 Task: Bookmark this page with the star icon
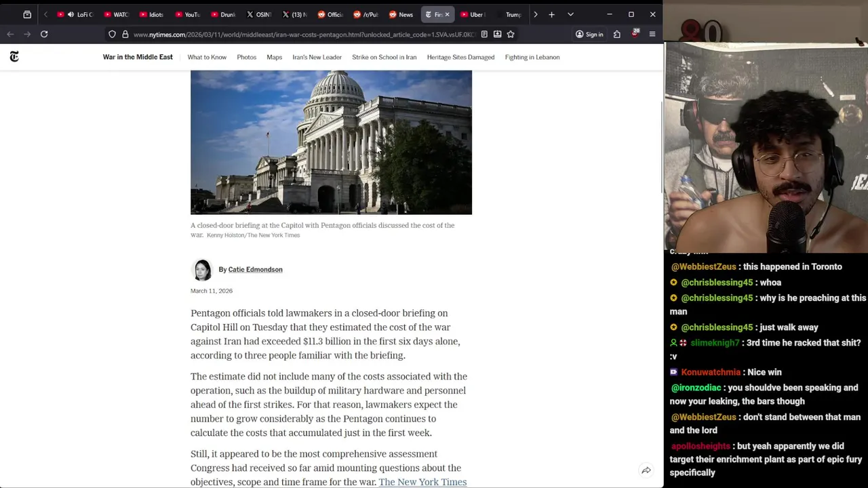pos(511,34)
